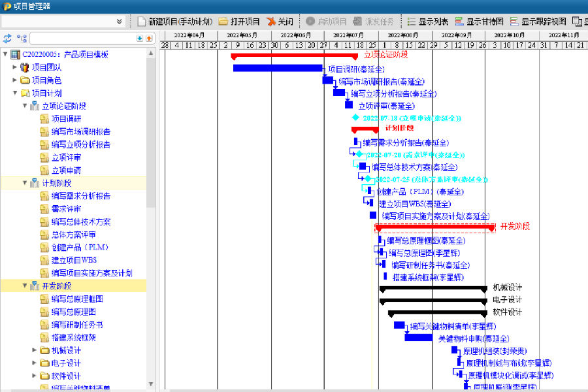This screenshot has width=588, height=392.
Task: Click the red close project icon
Action: [x=270, y=22]
